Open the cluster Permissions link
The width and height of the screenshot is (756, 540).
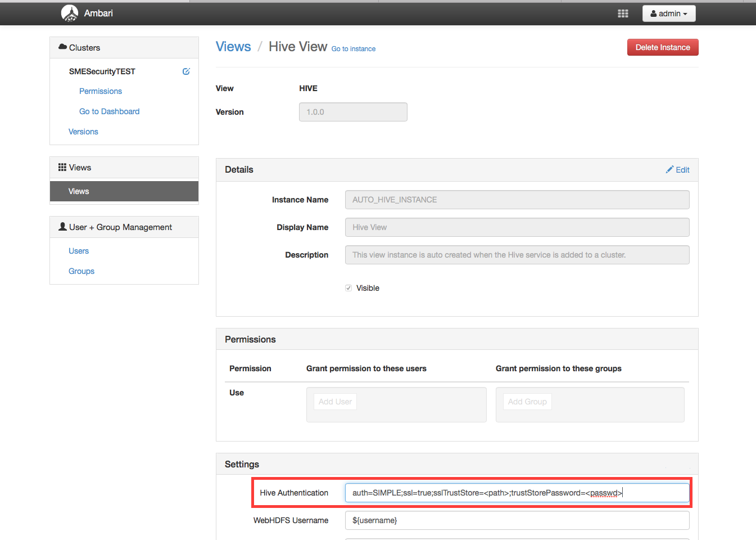101,91
